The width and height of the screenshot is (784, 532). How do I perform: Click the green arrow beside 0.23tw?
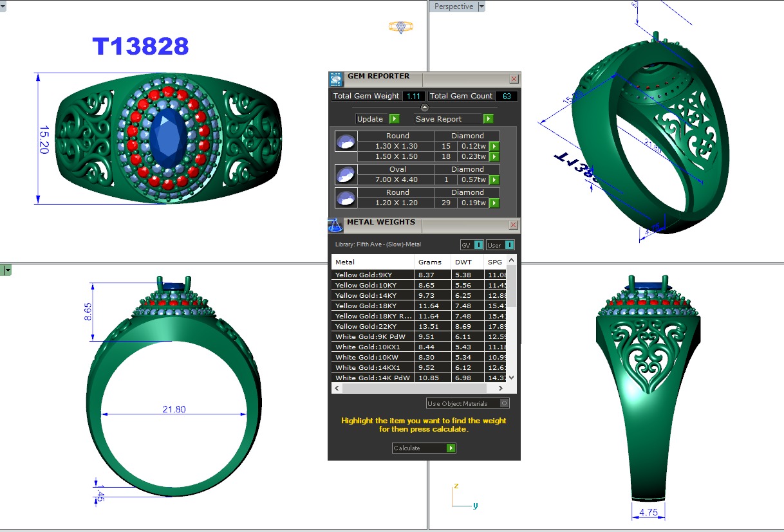click(x=494, y=157)
